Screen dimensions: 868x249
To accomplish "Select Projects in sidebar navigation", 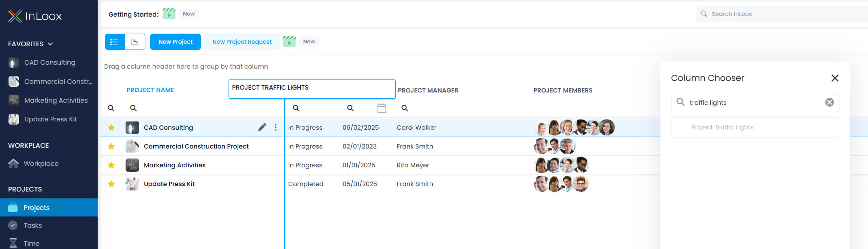I will tap(49, 207).
